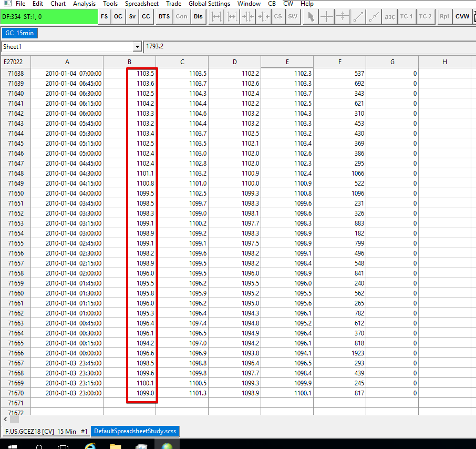Open the Tools menu
The width and height of the screenshot is (476, 449).
110,4
